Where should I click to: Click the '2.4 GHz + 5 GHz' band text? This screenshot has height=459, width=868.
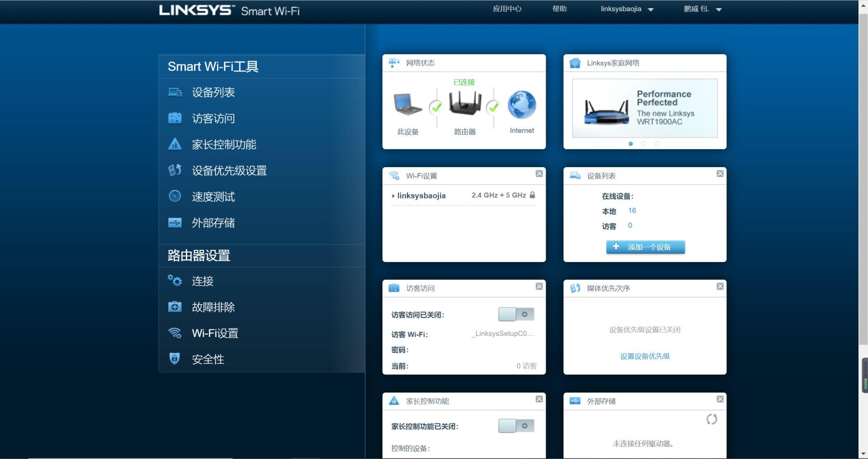tap(499, 195)
